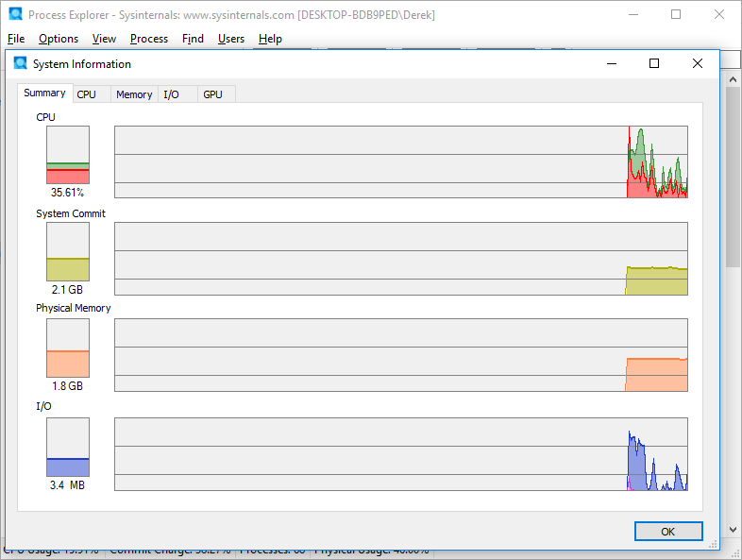Open the Help menu
The image size is (742, 560).
[270, 39]
